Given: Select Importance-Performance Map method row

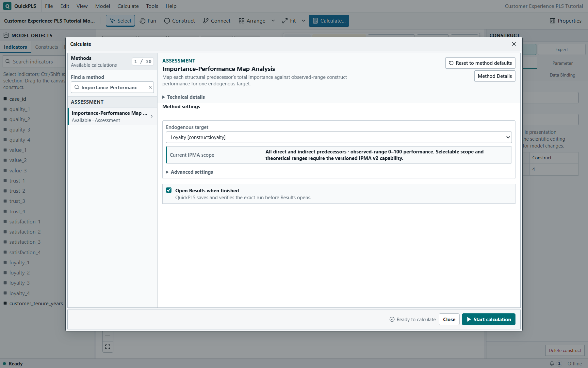Looking at the screenshot, I should pyautogui.click(x=112, y=116).
